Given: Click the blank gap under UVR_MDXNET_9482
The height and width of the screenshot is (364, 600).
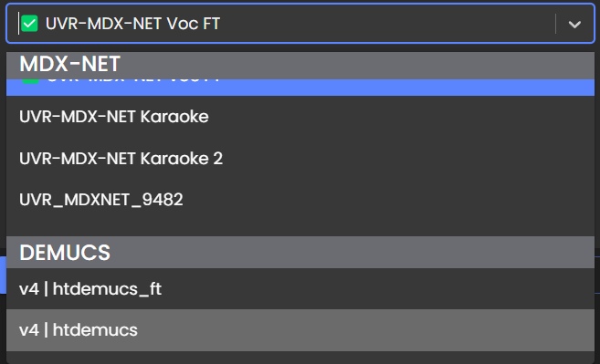Looking at the screenshot, I should click(x=300, y=228).
